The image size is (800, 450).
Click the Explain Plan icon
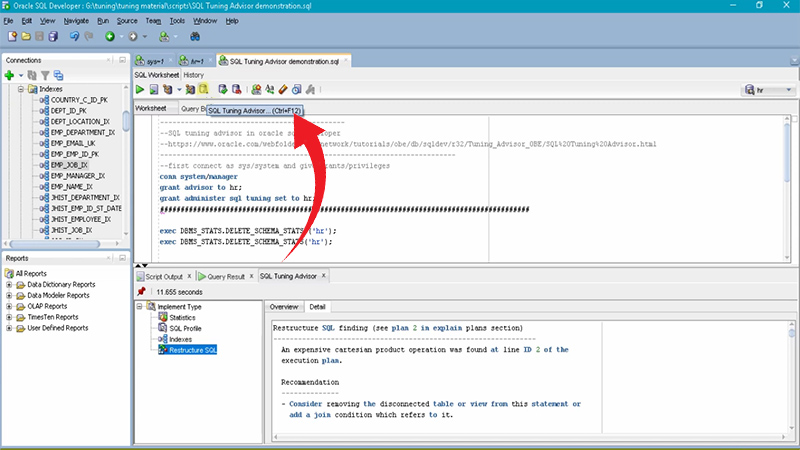click(167, 90)
